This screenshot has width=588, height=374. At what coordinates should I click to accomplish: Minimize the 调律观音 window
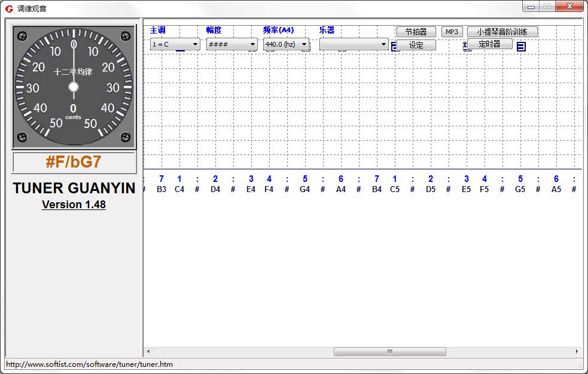click(x=531, y=7)
